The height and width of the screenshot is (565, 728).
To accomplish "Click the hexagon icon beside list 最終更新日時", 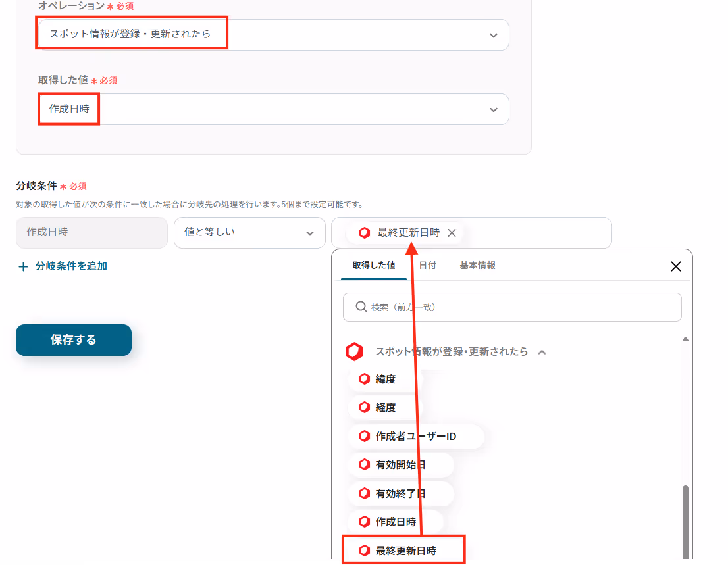I will point(365,551).
